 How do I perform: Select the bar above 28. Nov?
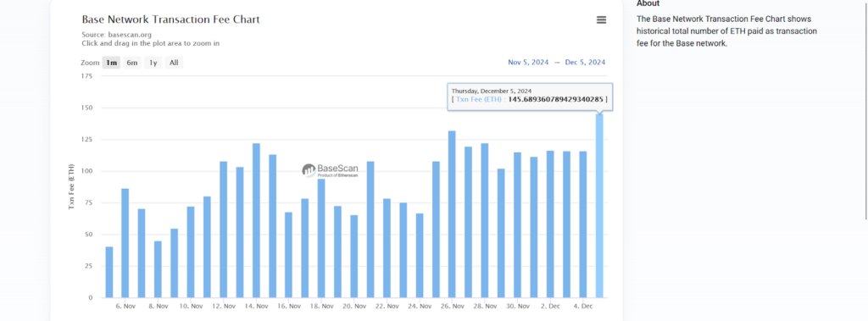point(484,220)
